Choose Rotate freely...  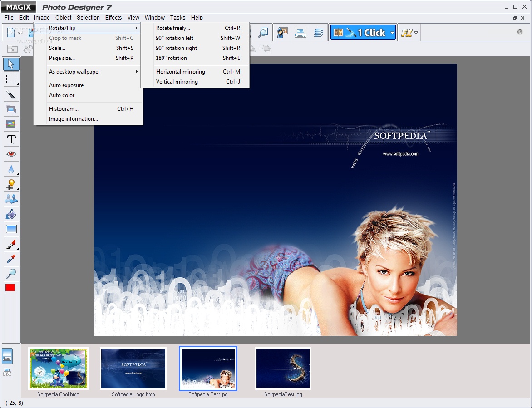click(195, 28)
